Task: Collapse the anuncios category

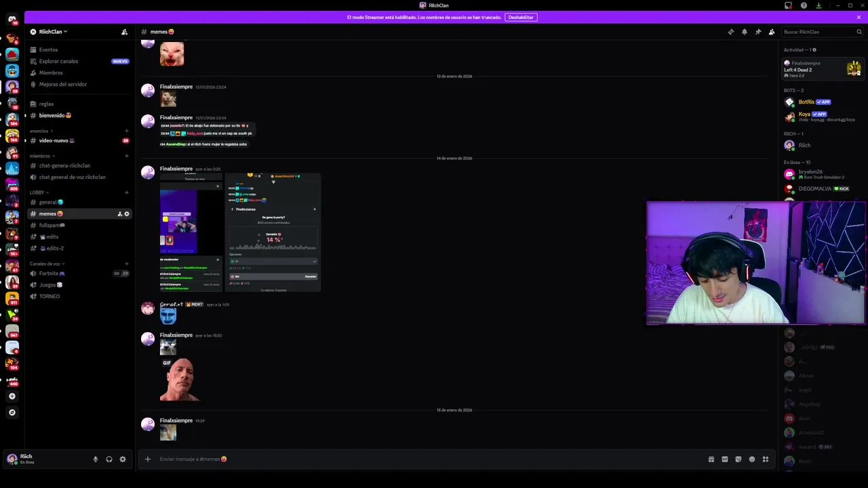Action: [39, 131]
